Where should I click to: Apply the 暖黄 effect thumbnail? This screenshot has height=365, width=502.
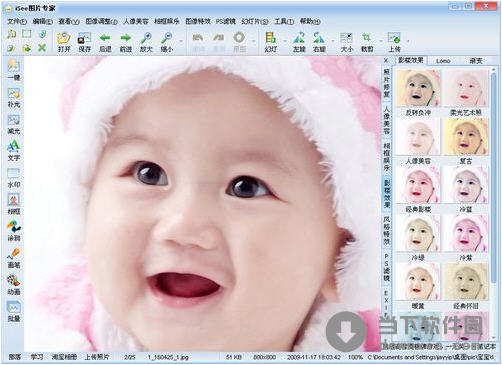pos(418,281)
